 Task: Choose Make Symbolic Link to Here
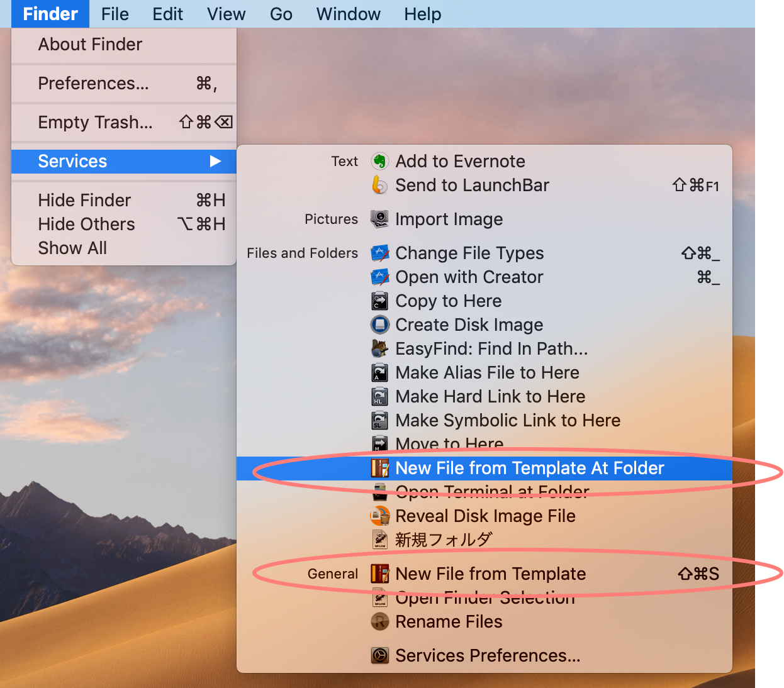click(507, 421)
